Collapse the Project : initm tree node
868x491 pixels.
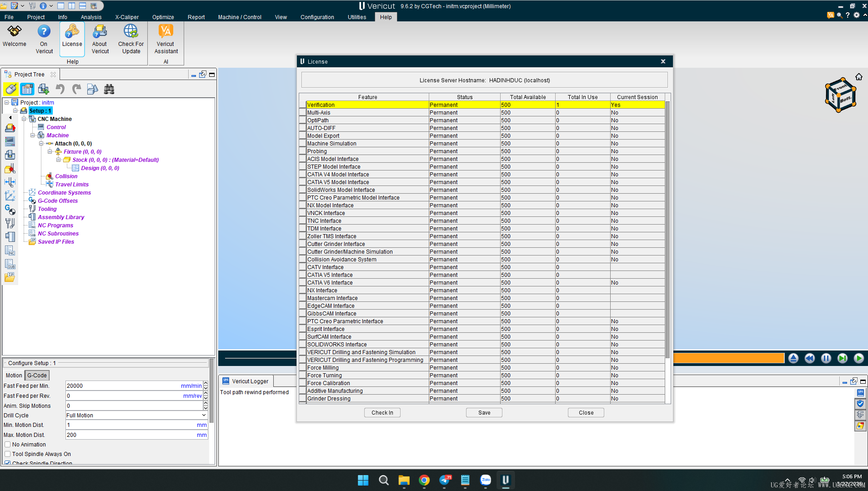pyautogui.click(x=7, y=103)
